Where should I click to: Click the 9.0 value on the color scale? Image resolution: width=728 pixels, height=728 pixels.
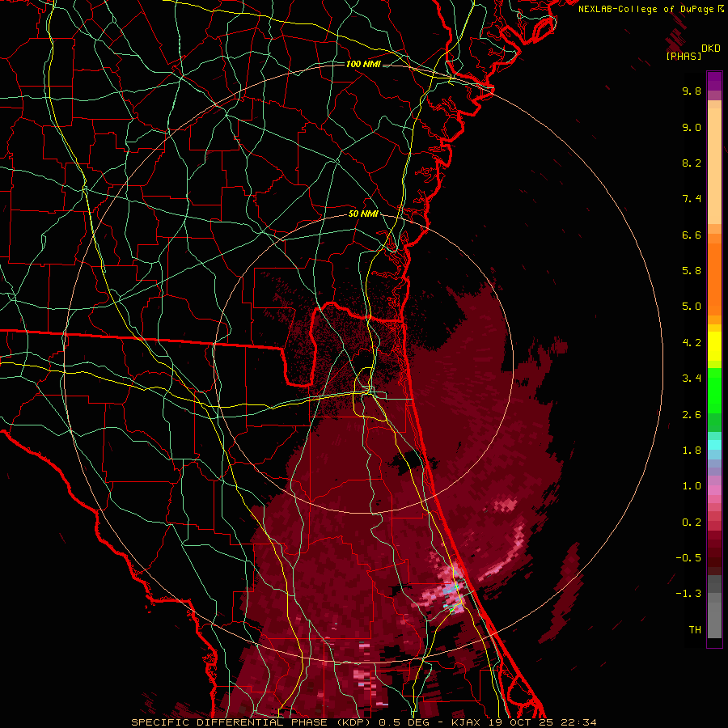click(692, 127)
